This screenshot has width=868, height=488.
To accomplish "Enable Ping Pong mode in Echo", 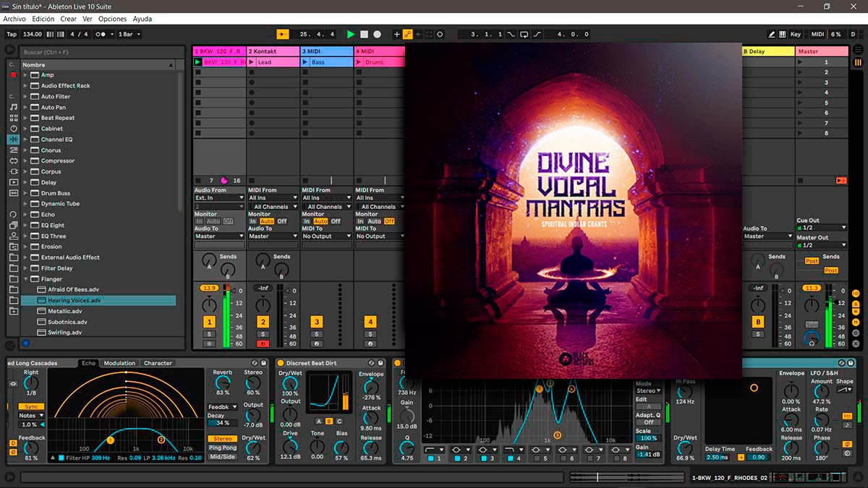I will coord(223,448).
